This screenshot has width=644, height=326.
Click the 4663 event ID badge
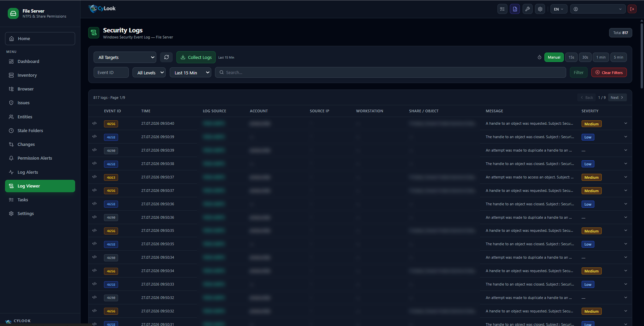coord(111,177)
